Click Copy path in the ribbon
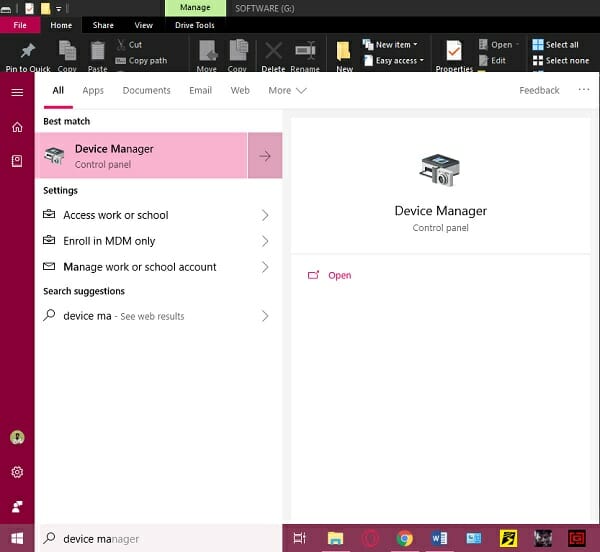600x552 pixels. pos(141,60)
